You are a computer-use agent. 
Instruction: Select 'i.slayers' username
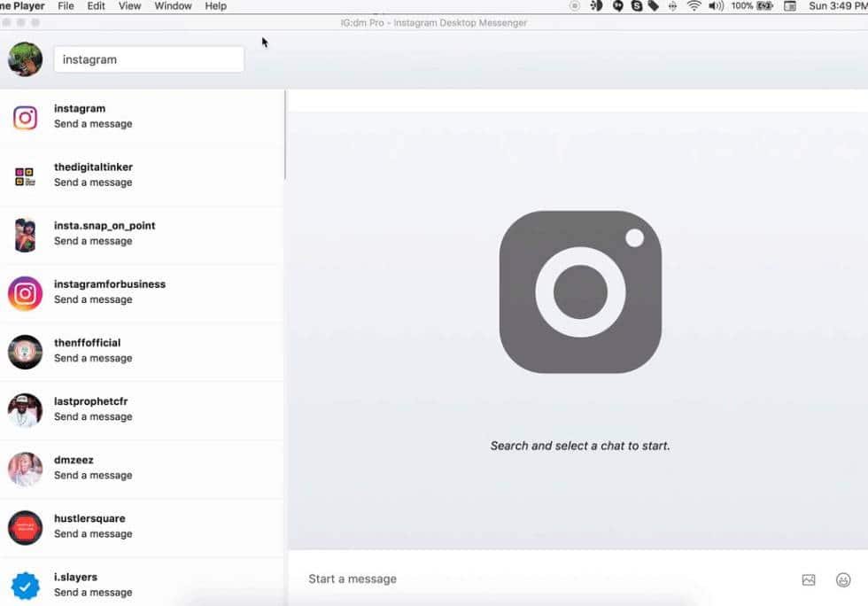[75, 577]
